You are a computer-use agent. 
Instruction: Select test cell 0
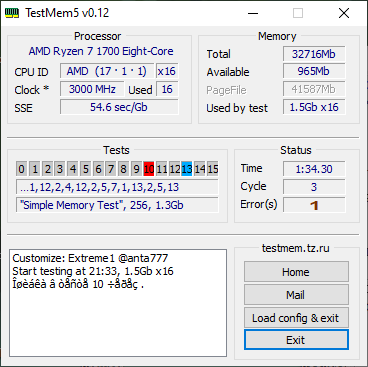[x=22, y=169]
